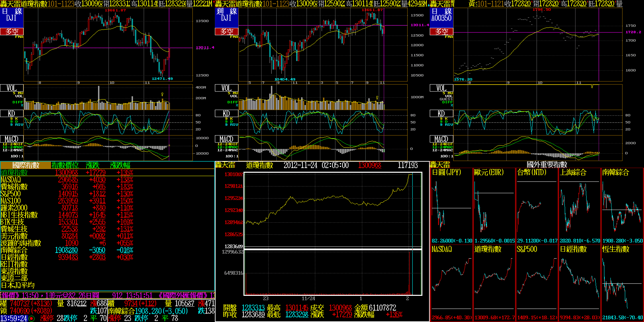Select the 日本JQ平均 row
The width and height of the screenshot is (644, 322).
(x=107, y=285)
